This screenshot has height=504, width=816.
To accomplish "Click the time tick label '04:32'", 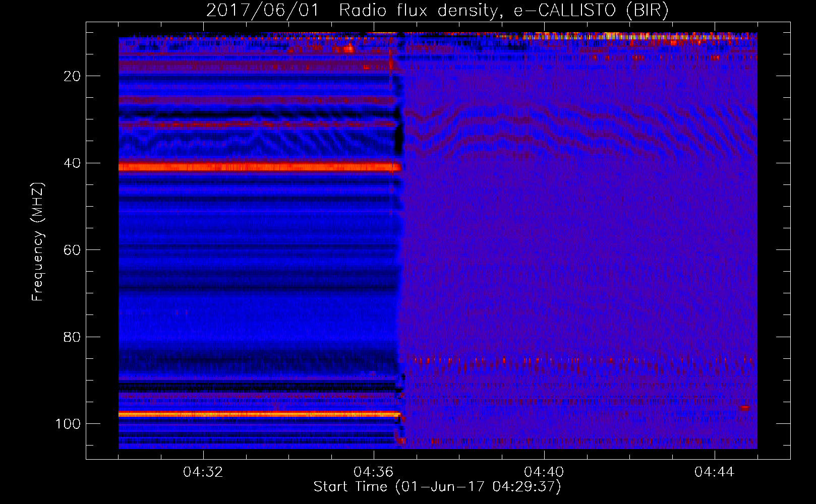I will [203, 472].
